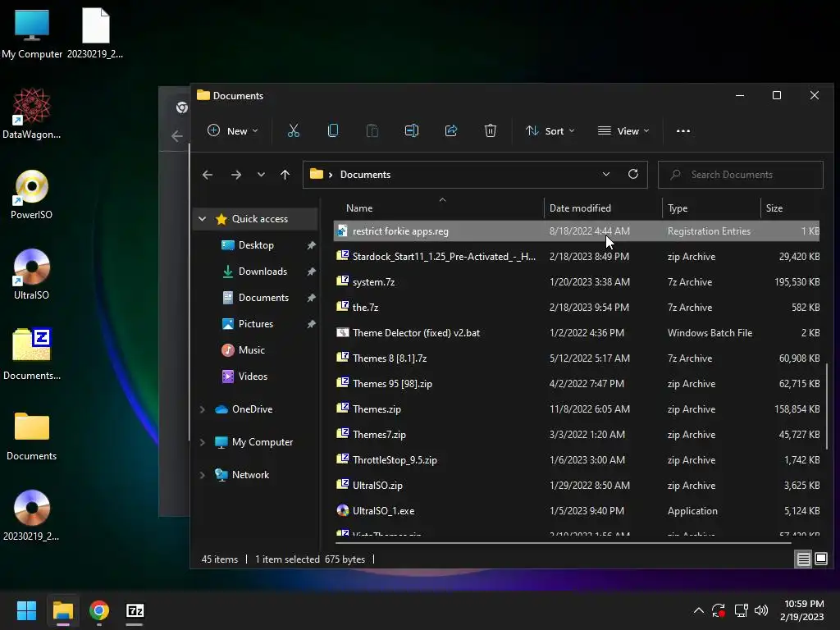Click the Paste clipboard icon
840x630 pixels.
coord(372,130)
